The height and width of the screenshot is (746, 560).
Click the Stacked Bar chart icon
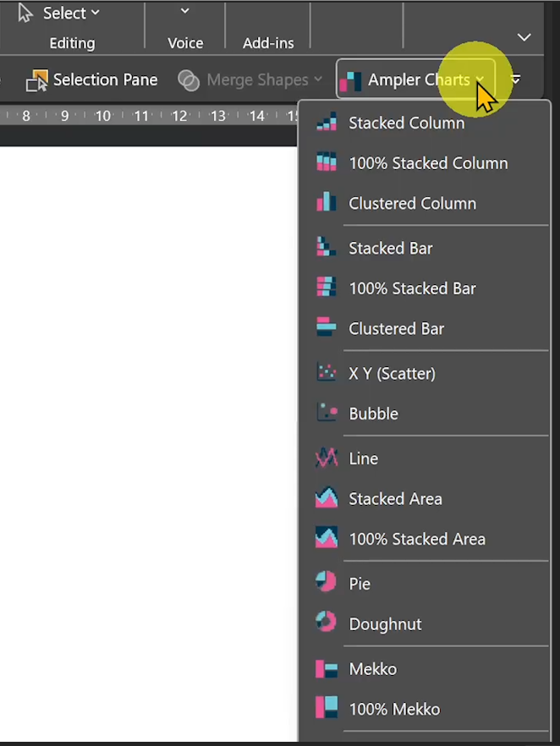pos(327,247)
